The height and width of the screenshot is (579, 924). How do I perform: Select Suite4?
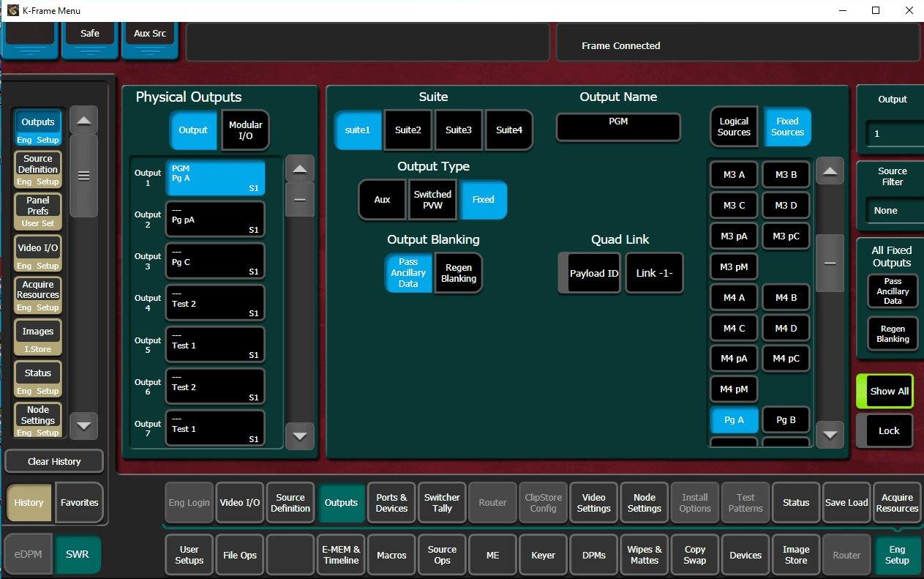pos(508,130)
